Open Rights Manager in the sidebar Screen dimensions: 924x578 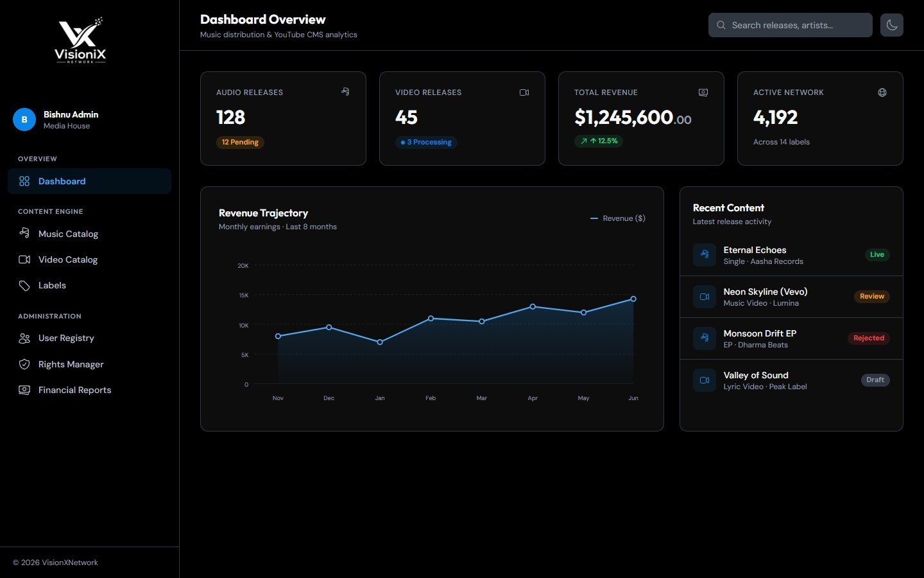coord(90,364)
